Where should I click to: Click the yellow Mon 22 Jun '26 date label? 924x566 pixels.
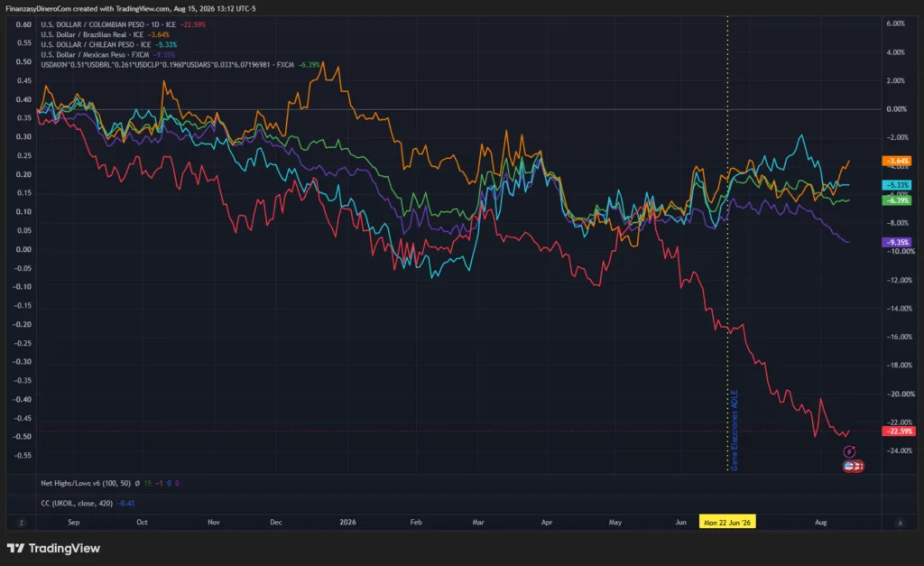[727, 523]
